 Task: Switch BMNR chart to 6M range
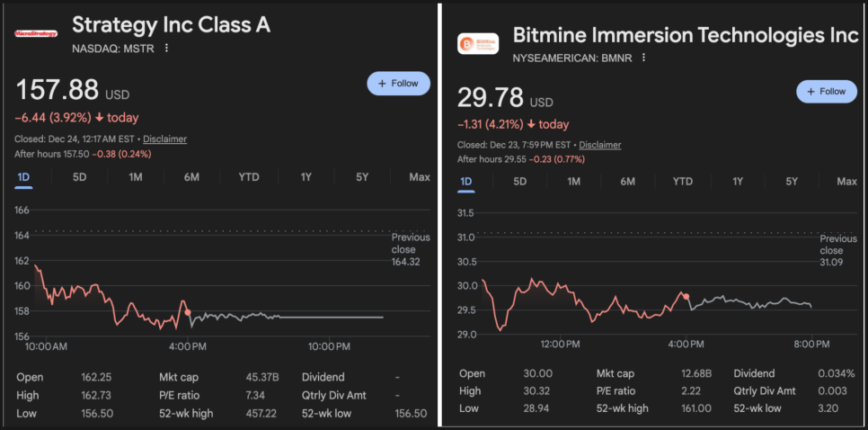628,182
